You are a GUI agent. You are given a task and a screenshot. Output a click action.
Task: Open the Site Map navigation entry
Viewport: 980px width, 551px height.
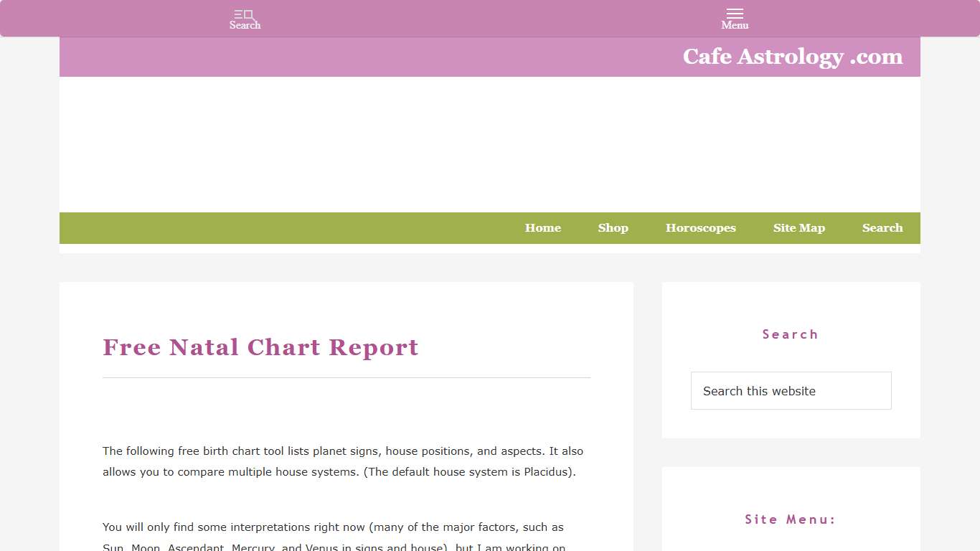point(798,227)
